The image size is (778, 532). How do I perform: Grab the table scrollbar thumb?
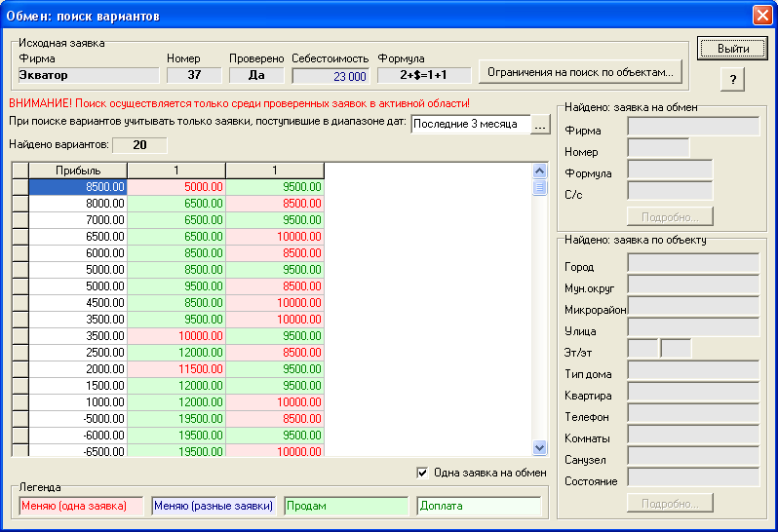(539, 187)
